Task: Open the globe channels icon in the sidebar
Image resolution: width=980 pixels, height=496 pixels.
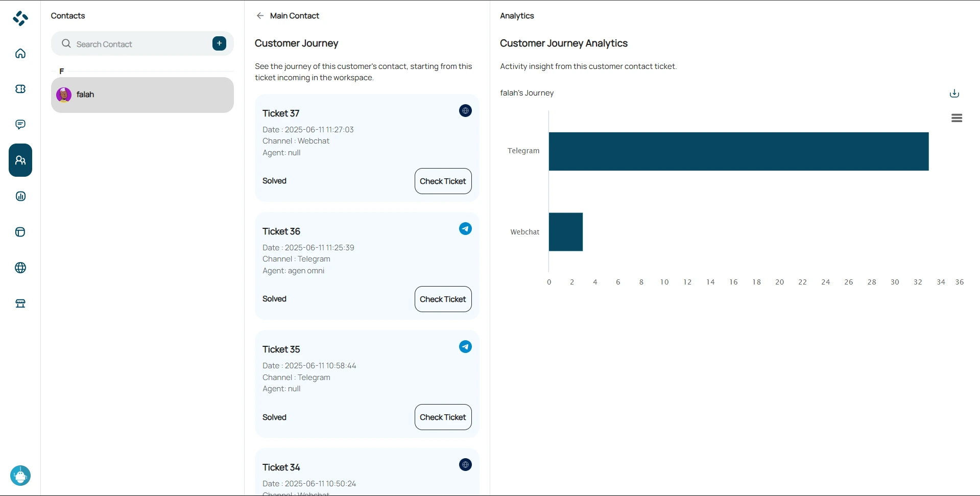Action: tap(20, 268)
